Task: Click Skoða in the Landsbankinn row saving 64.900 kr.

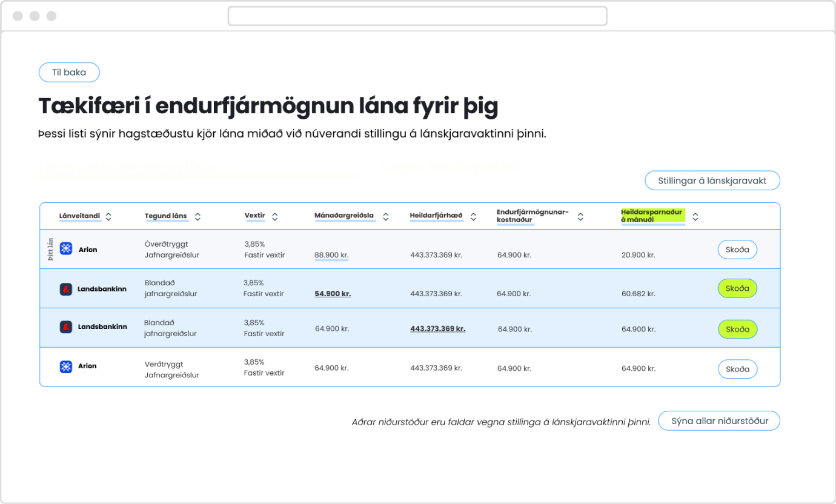Action: [x=737, y=329]
